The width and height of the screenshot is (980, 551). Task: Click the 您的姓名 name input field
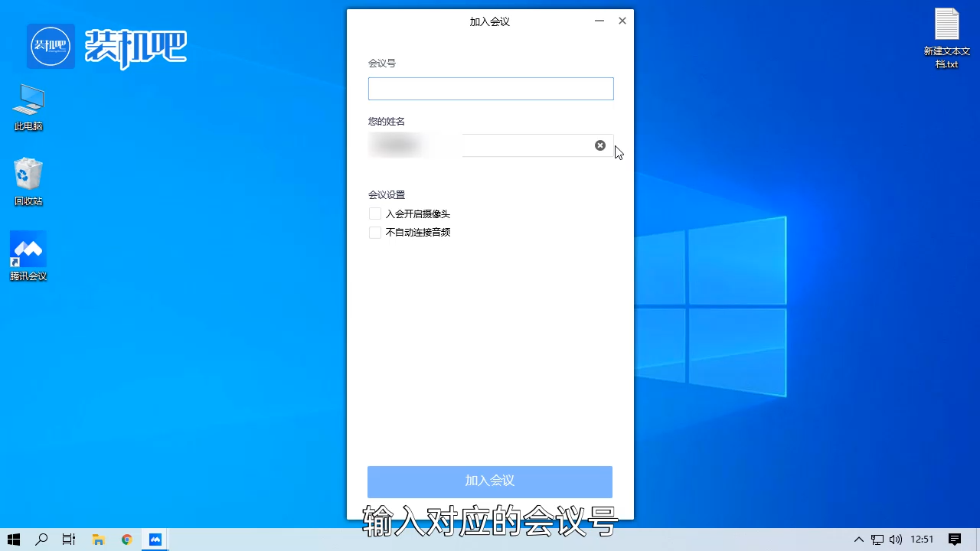coord(505,145)
